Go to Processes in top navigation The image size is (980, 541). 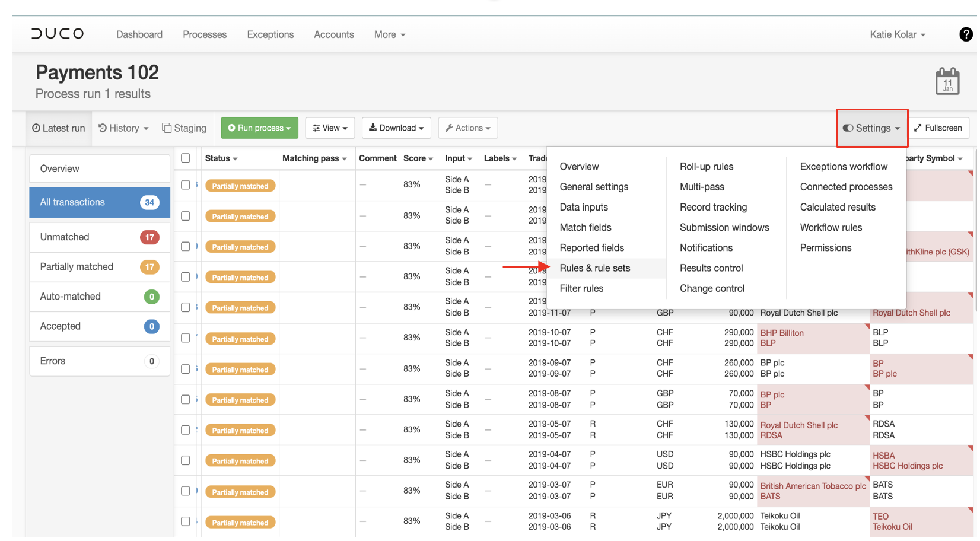coord(205,34)
